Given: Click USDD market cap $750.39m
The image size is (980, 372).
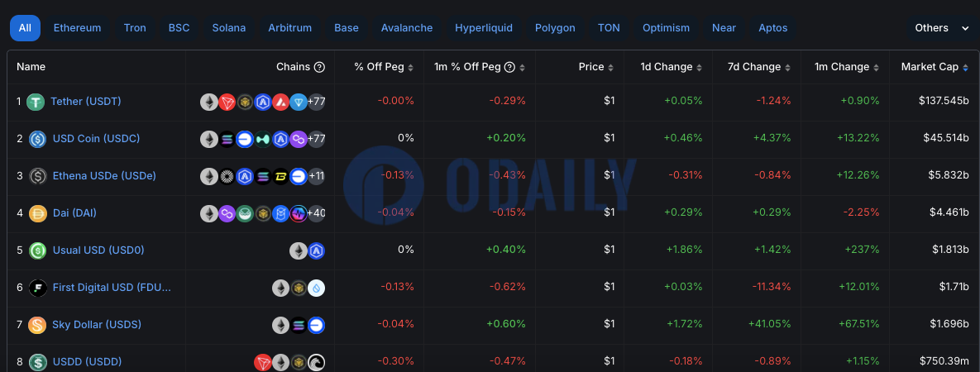Looking at the screenshot, I should [944, 361].
